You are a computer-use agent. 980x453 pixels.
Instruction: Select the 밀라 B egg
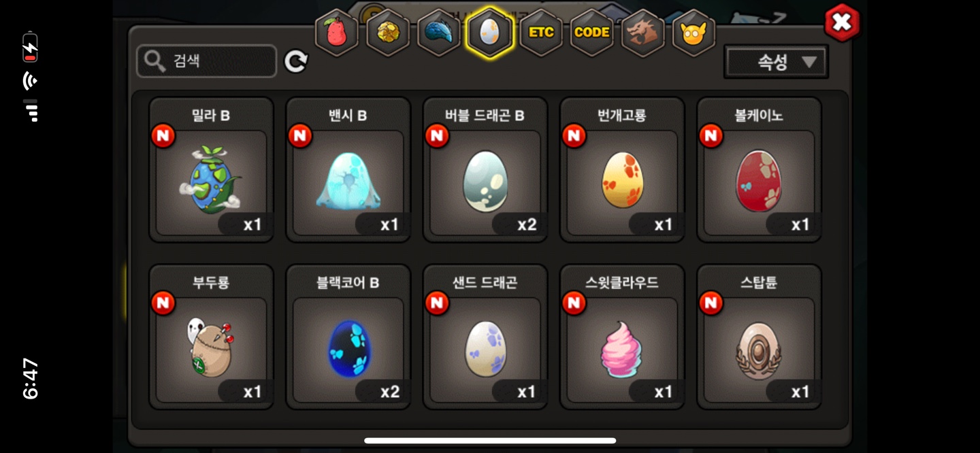click(x=211, y=170)
